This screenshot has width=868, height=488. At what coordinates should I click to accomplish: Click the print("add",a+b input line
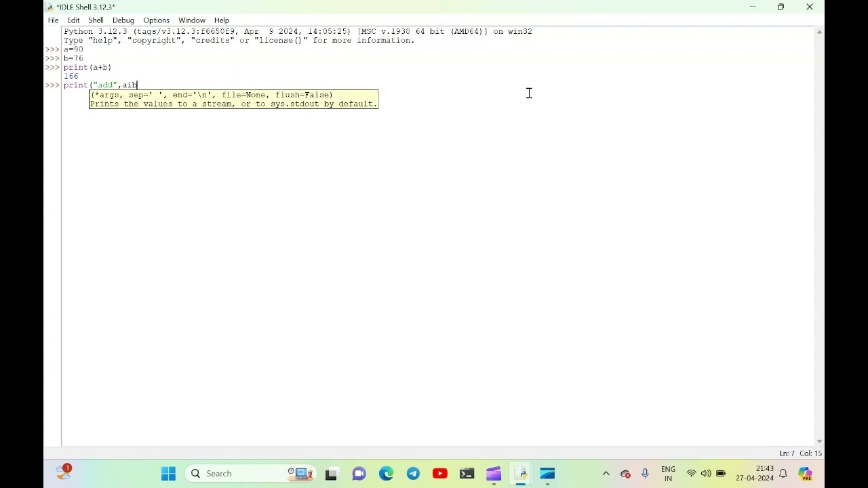coord(100,85)
